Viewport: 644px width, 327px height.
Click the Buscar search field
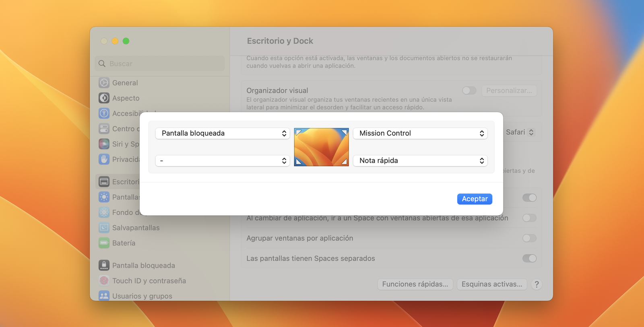[x=160, y=64]
